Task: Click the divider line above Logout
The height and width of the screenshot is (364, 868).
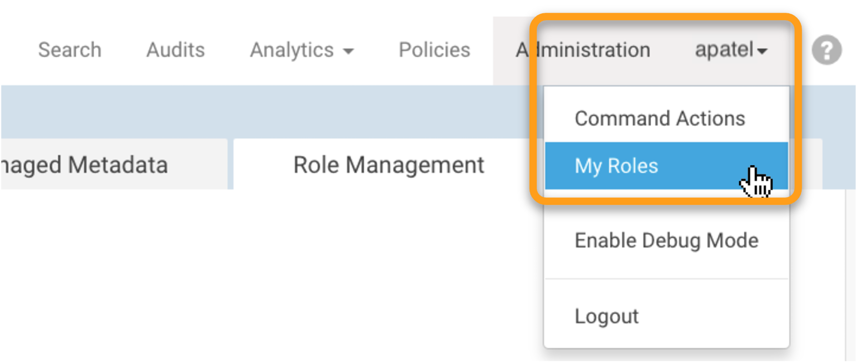Action: pos(666,279)
